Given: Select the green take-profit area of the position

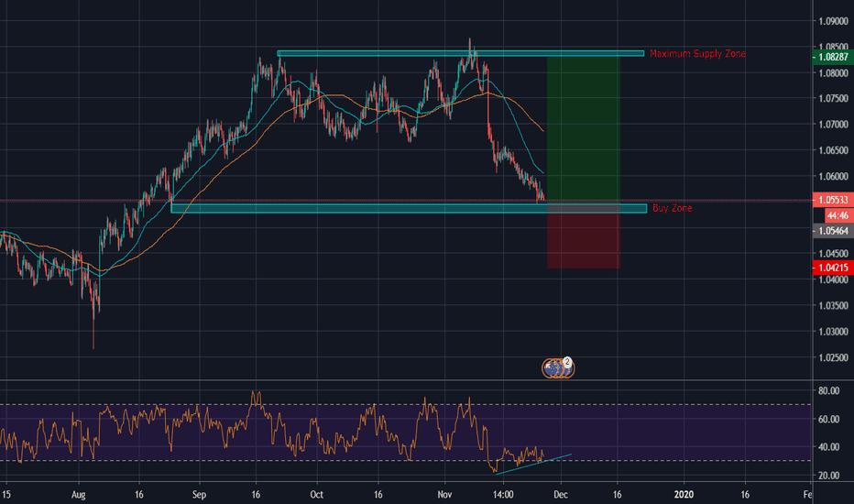Looking at the screenshot, I should click(583, 128).
